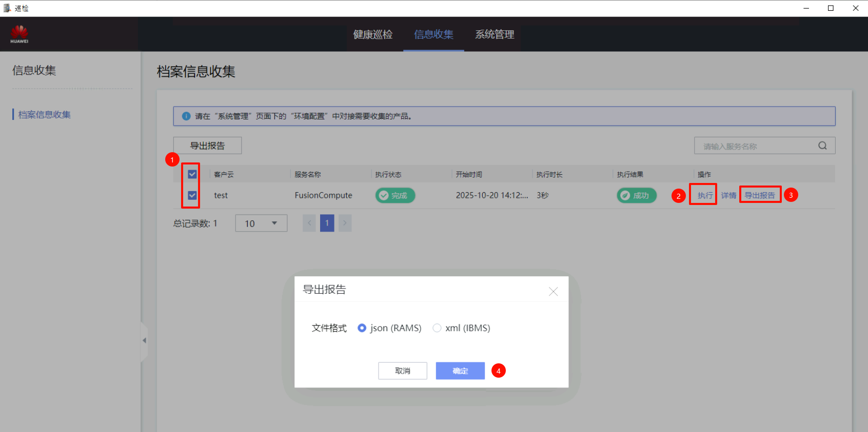Click 执行 link in test row

(705, 195)
